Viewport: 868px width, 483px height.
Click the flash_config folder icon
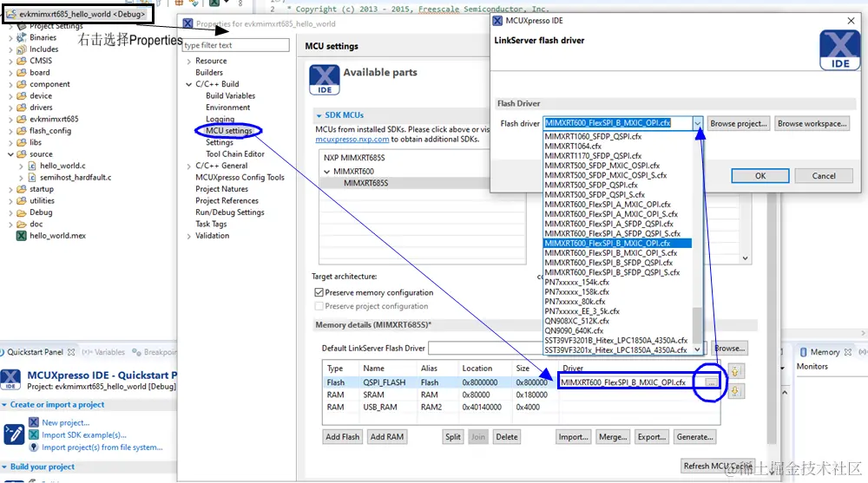(x=22, y=131)
